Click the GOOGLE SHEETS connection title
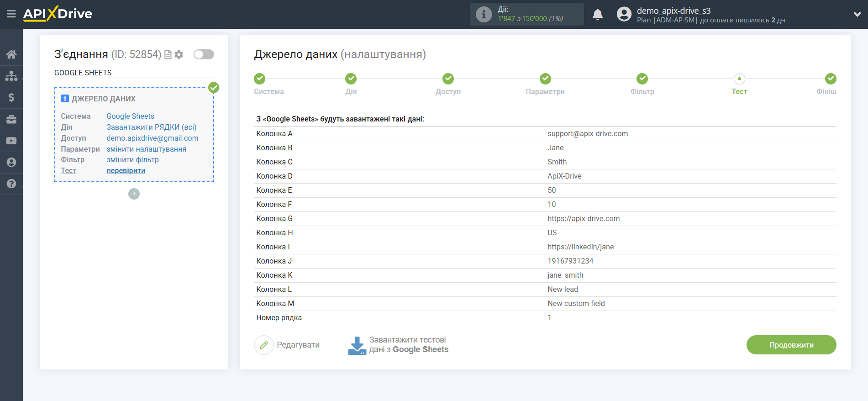Screen dimensions: 868x401 [x=83, y=73]
